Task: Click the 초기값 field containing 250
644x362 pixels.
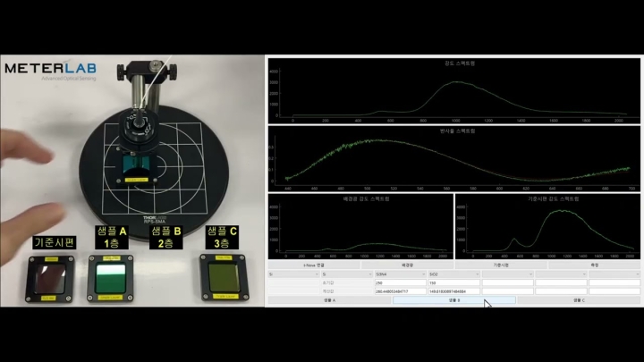Action: (x=401, y=282)
